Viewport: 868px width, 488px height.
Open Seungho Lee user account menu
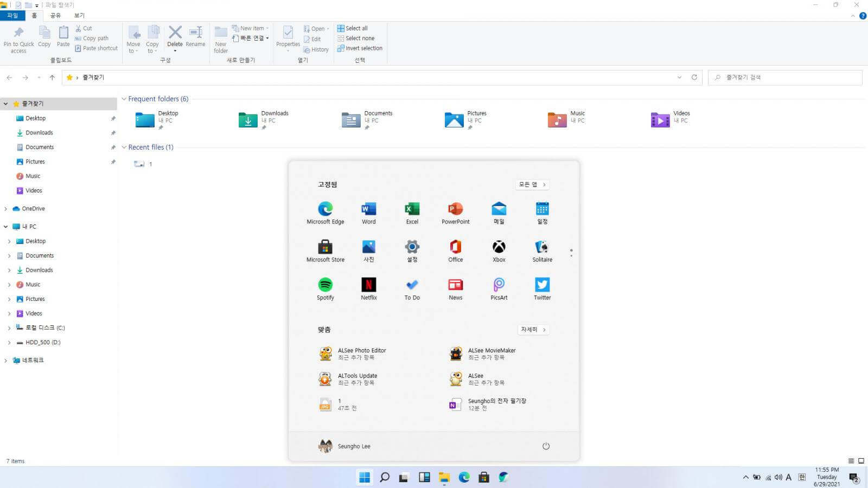pos(344,446)
